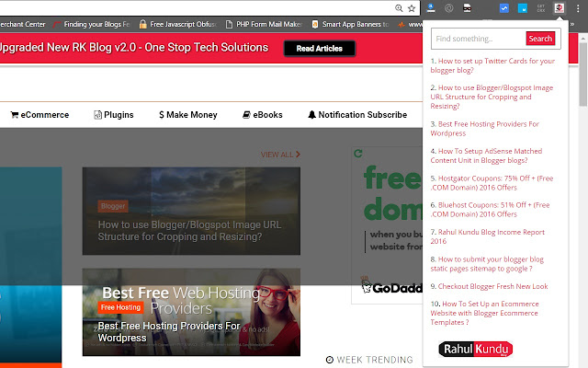The width and height of the screenshot is (588, 368).
Task: Click the zoom magnifier icon in the address bar
Action: [399, 8]
